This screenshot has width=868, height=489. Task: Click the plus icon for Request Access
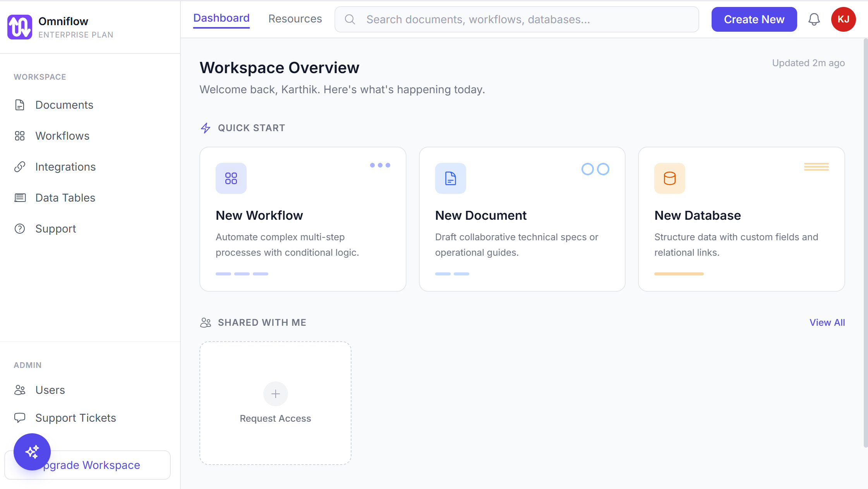276,394
